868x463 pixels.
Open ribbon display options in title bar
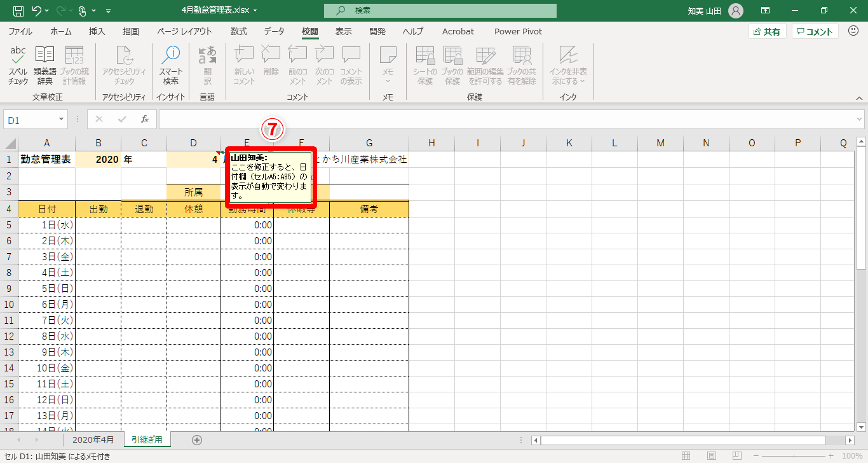[766, 11]
